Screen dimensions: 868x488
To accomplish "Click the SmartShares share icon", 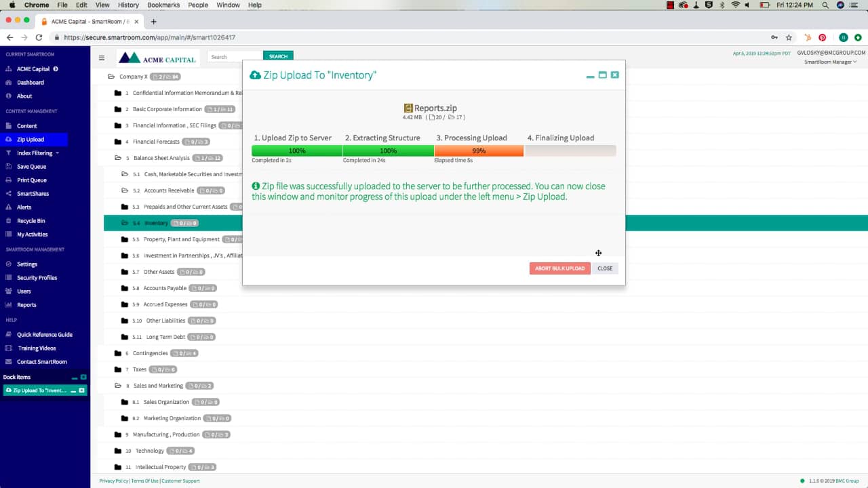I will coord(9,194).
